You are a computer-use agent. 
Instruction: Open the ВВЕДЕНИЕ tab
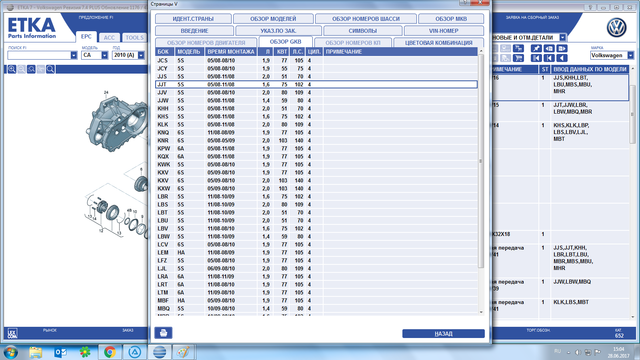click(194, 31)
